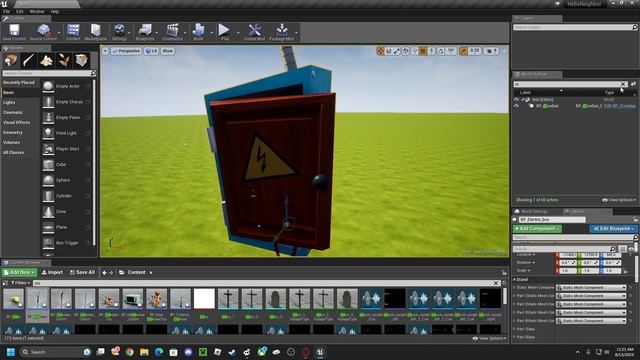Click the Package Mod icon

click(x=281, y=32)
